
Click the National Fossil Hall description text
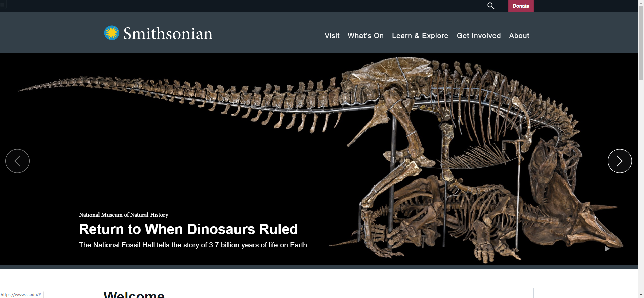[x=194, y=245]
